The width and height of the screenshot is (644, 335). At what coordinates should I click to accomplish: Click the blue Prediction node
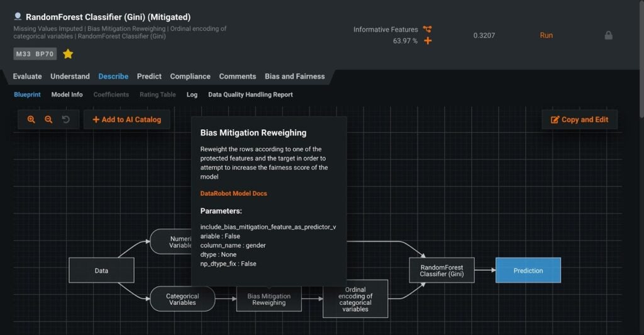[528, 270]
